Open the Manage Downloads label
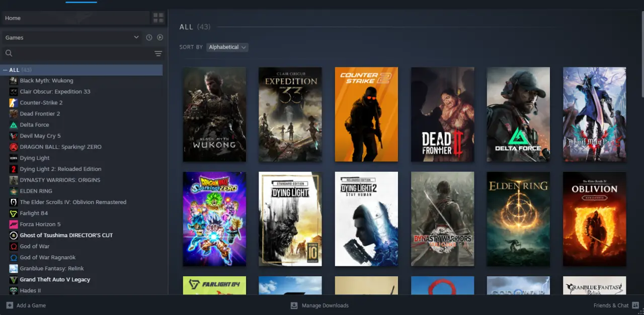Viewport: 644px width, 315px height. coord(325,305)
